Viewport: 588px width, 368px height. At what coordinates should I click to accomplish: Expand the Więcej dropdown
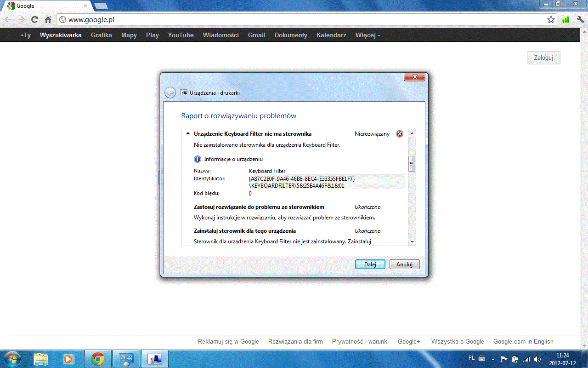click(367, 35)
